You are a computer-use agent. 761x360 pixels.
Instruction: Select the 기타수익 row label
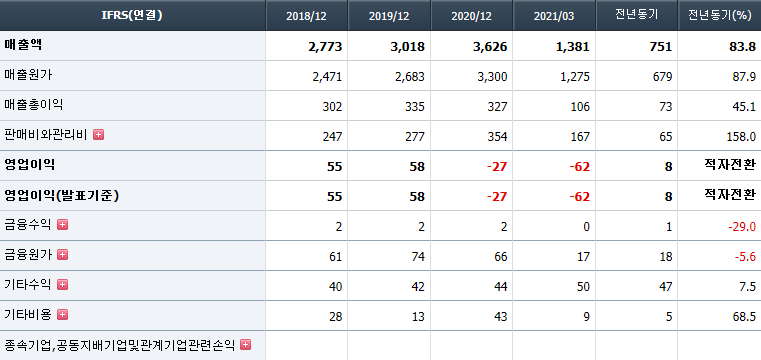[x=28, y=285]
